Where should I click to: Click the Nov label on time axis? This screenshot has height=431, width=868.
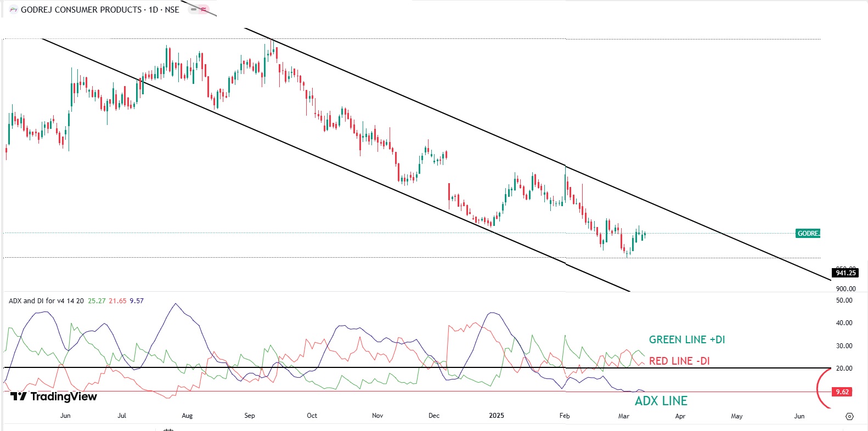(377, 416)
